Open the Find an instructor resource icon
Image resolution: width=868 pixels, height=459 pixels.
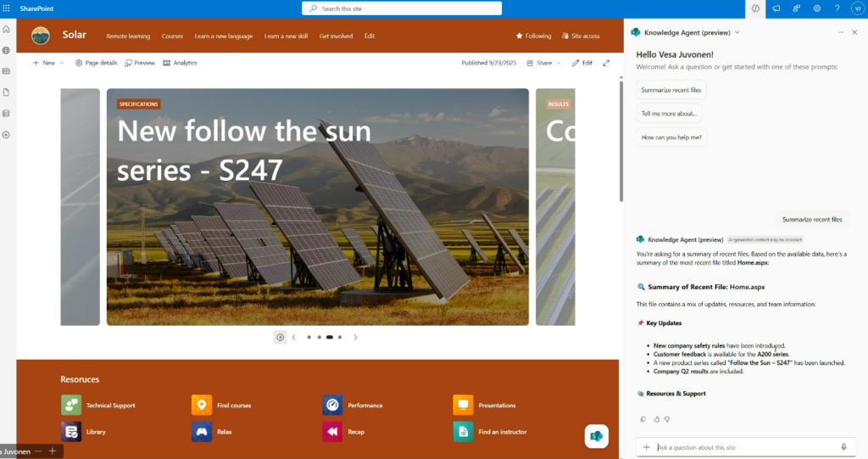[463, 431]
